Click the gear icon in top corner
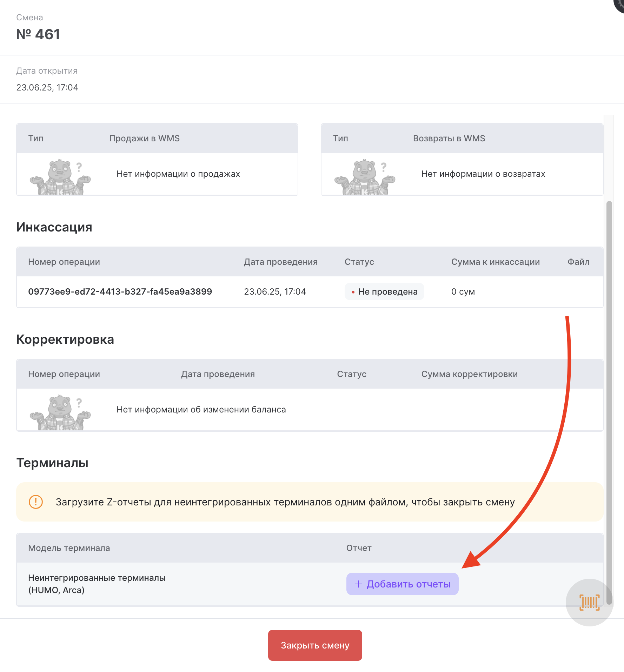This screenshot has height=672, width=624. (x=620, y=4)
